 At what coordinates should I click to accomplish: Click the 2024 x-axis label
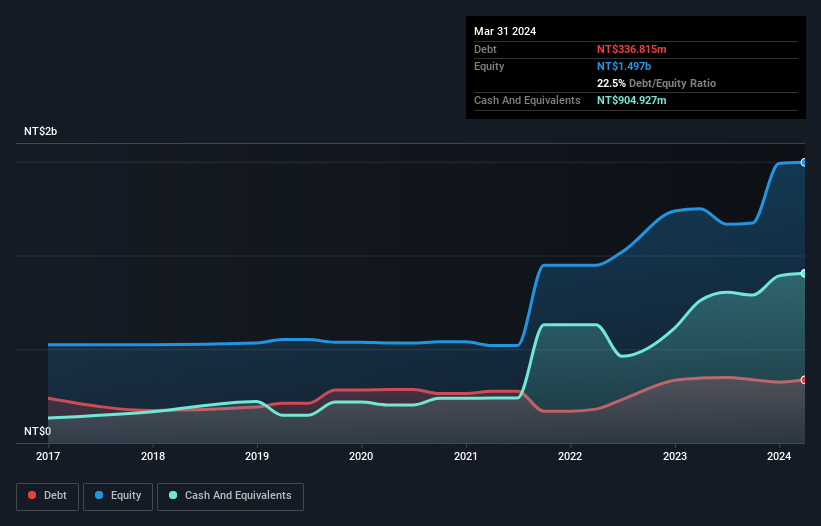[779, 456]
